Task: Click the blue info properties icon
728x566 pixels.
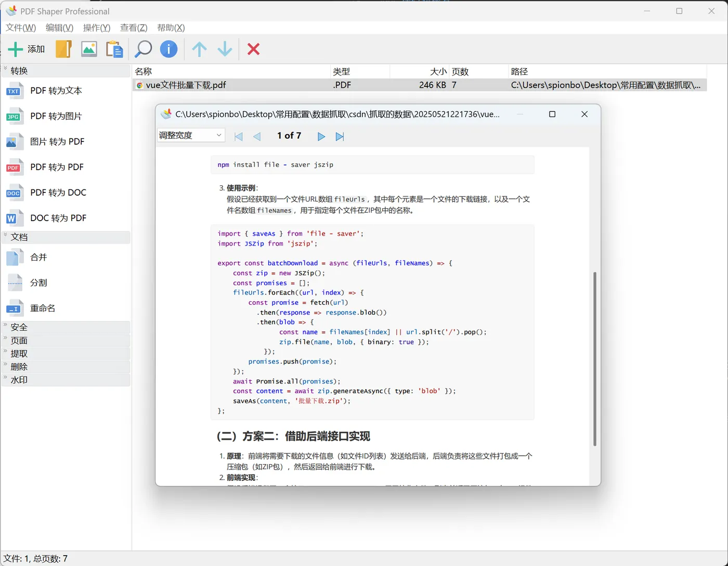Action: [x=168, y=49]
